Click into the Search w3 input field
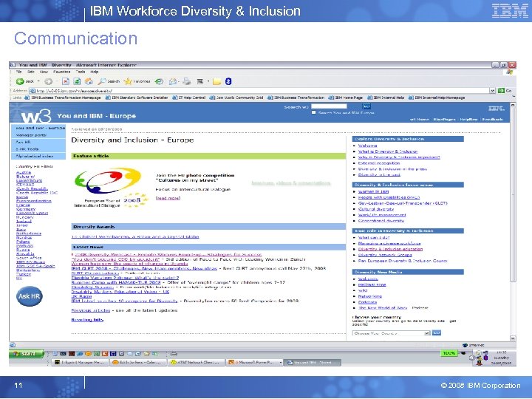532x399 pixels. point(329,106)
